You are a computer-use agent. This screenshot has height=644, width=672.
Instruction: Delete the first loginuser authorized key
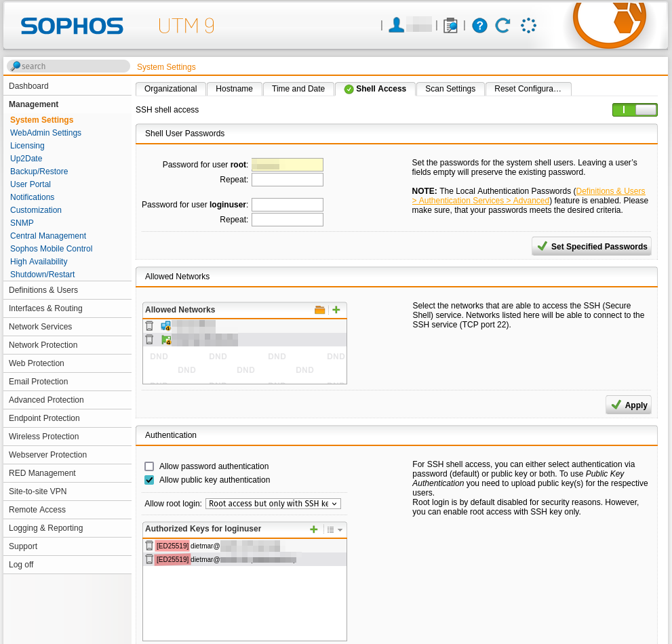point(149,545)
